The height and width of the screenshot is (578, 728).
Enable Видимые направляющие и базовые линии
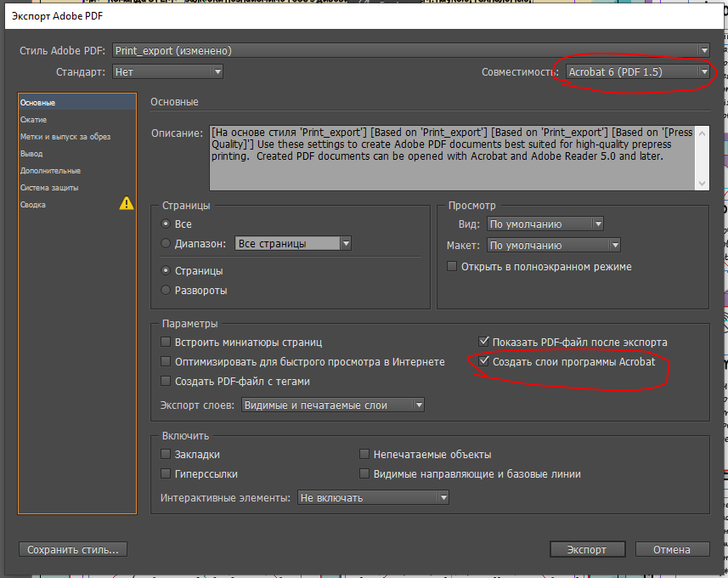(364, 474)
